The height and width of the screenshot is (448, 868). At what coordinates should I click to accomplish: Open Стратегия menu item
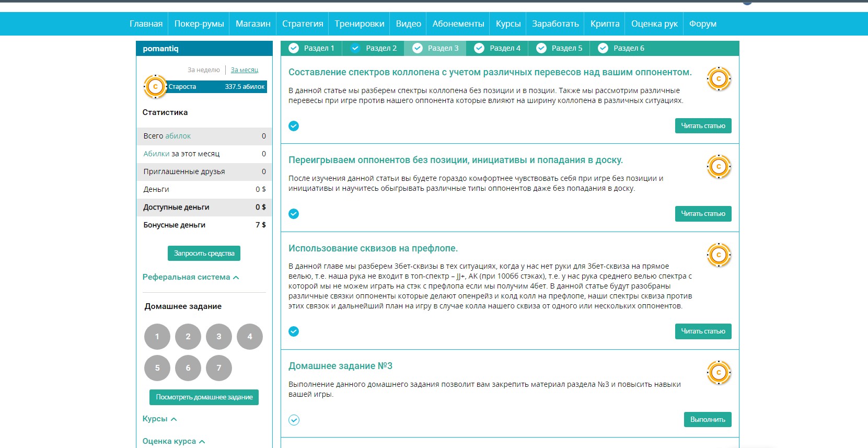click(303, 24)
